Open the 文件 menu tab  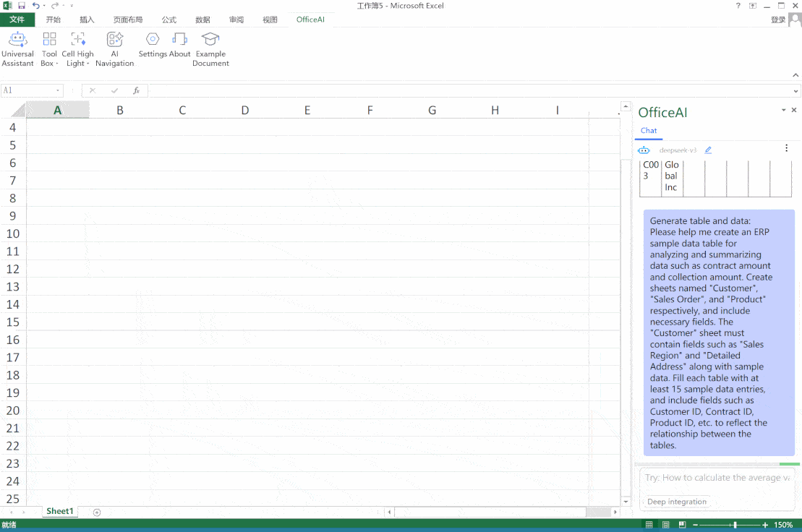17,20
